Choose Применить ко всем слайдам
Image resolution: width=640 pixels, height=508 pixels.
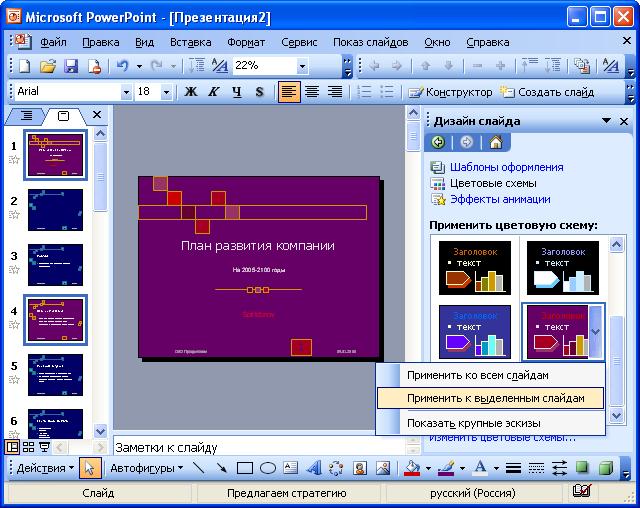click(x=491, y=375)
